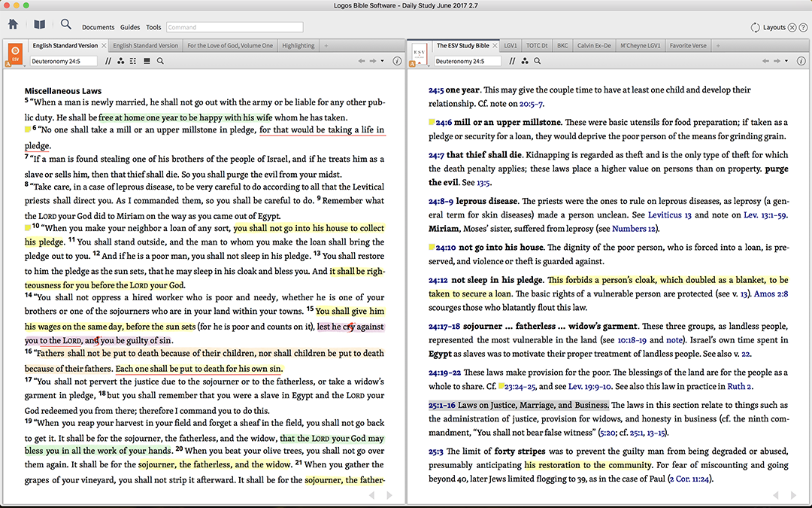812x508 pixels.
Task: Focus the Command input box
Action: pyautogui.click(x=235, y=27)
